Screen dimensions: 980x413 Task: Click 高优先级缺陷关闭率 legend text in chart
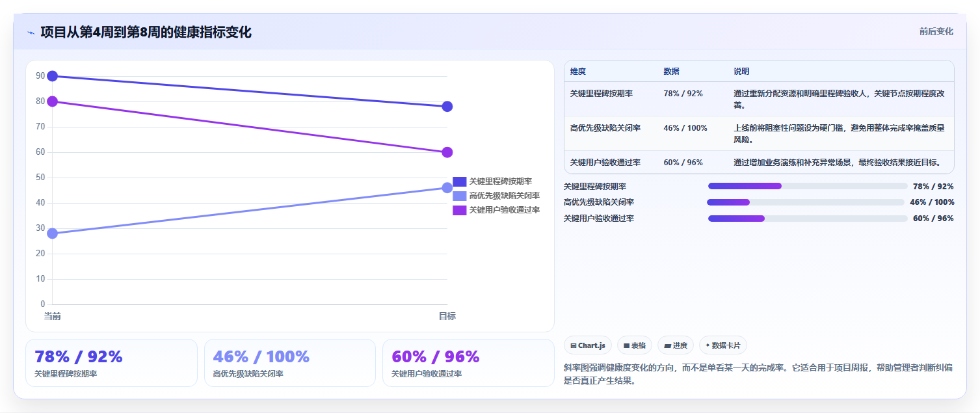point(505,196)
